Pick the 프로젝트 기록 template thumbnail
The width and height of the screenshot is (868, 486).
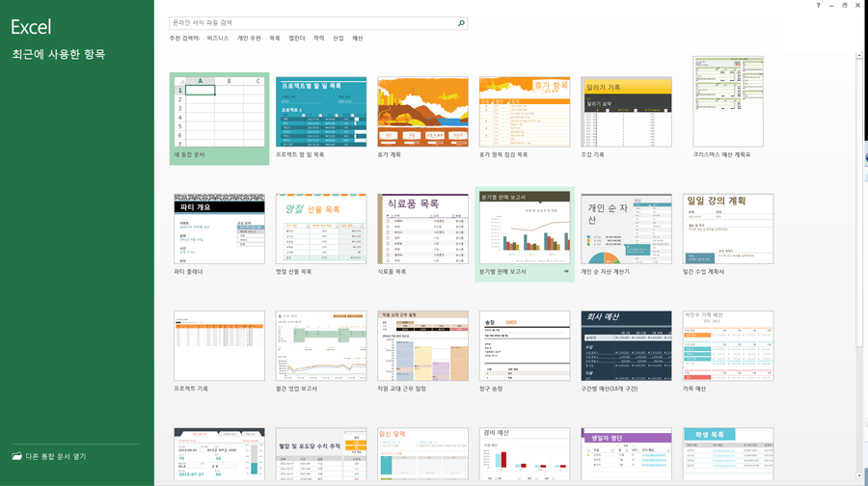click(x=219, y=345)
